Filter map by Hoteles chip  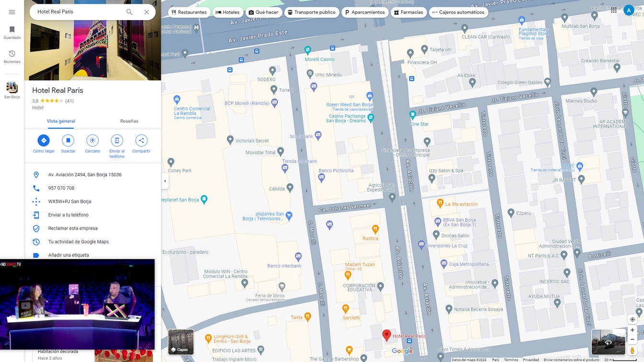point(228,12)
